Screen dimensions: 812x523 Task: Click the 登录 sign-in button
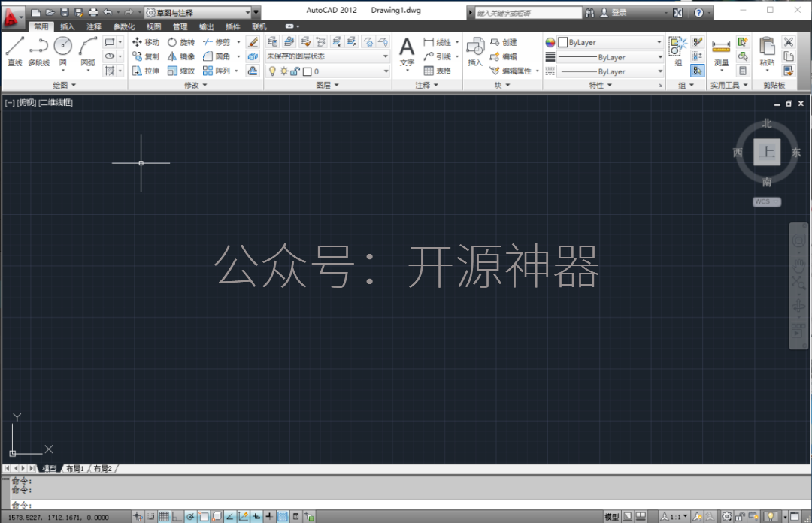(614, 13)
